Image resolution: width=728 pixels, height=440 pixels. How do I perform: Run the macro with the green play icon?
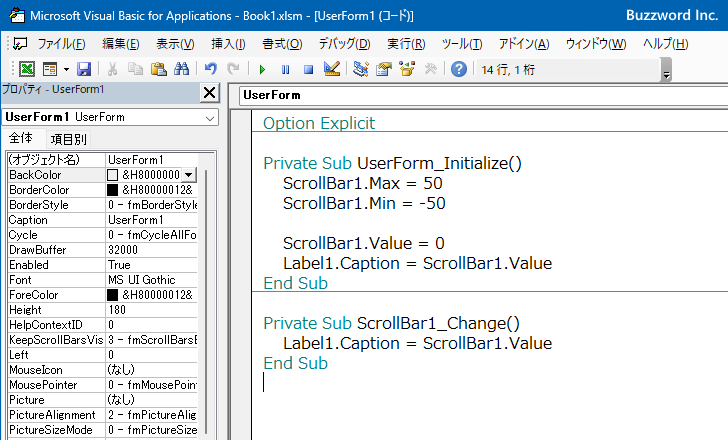(x=262, y=69)
